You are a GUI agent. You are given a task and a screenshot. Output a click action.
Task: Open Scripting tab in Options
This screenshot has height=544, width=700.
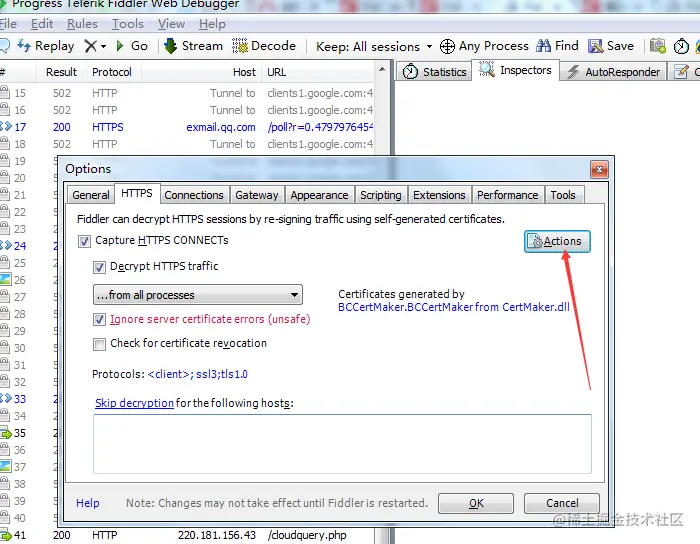point(381,195)
